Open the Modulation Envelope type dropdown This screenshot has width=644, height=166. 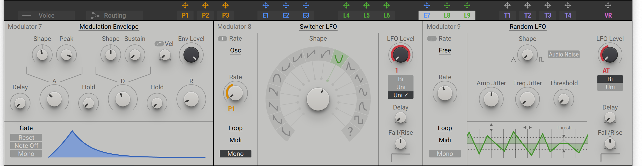click(x=109, y=27)
